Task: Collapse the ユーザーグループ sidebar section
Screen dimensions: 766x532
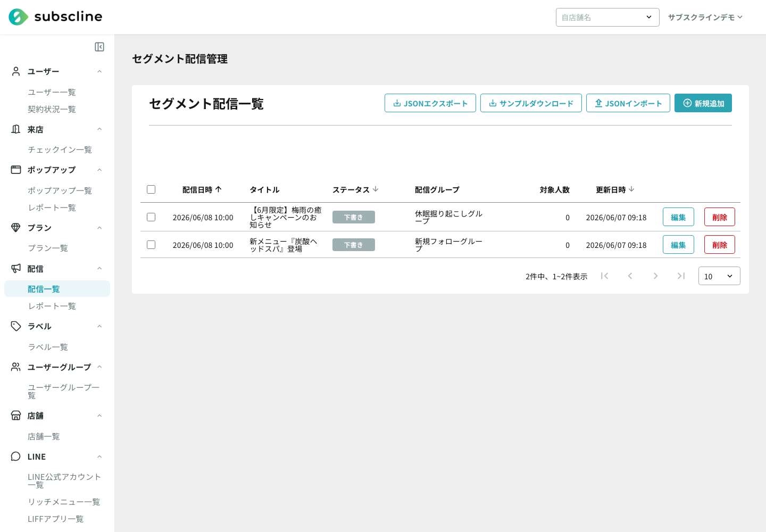Action: point(99,367)
